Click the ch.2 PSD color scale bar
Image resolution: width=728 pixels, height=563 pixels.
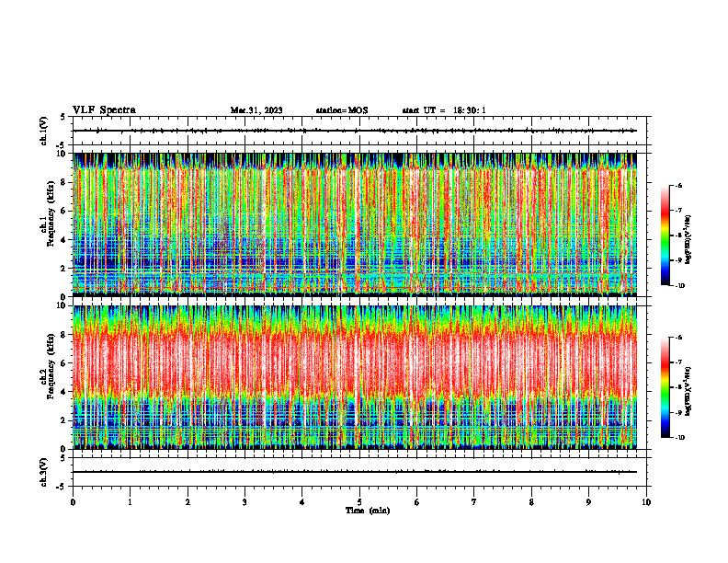[665, 387]
